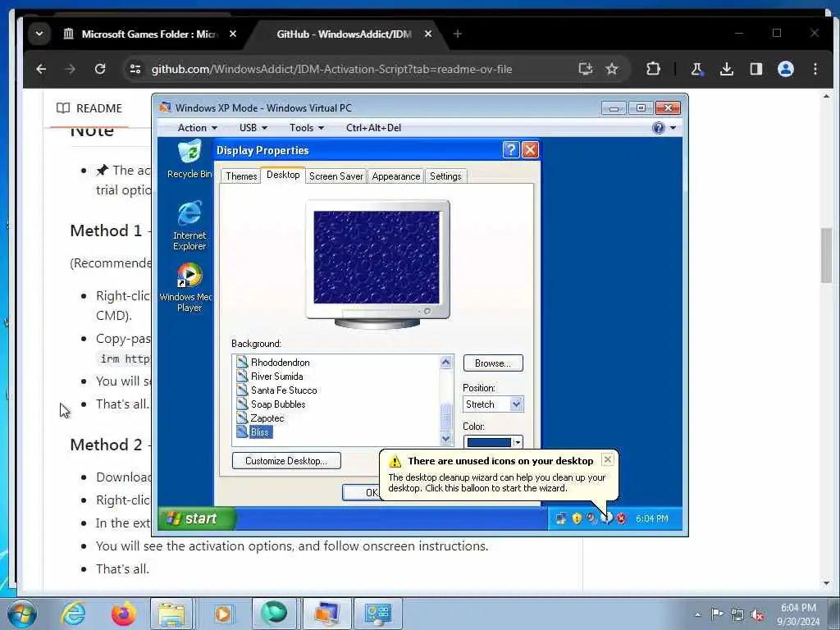Image resolution: width=840 pixels, height=630 pixels.
Task: Open the USB menu in Virtual PC
Action: (253, 128)
